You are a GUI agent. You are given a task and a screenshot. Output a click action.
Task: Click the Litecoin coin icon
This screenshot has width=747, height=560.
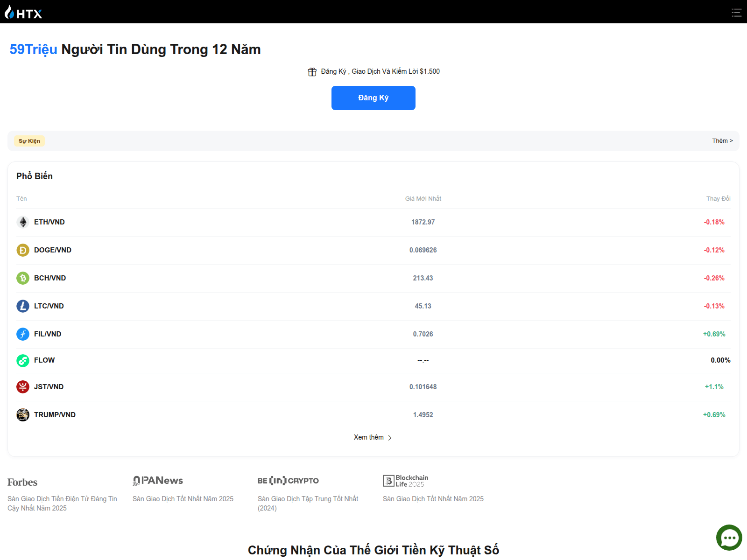[23, 306]
